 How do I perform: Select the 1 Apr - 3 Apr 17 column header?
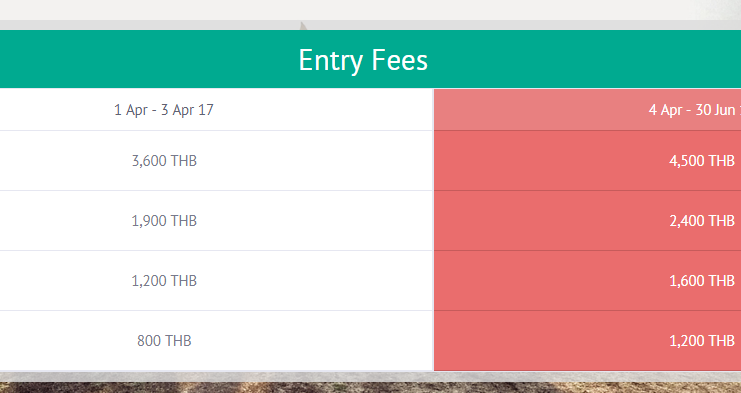click(x=164, y=110)
